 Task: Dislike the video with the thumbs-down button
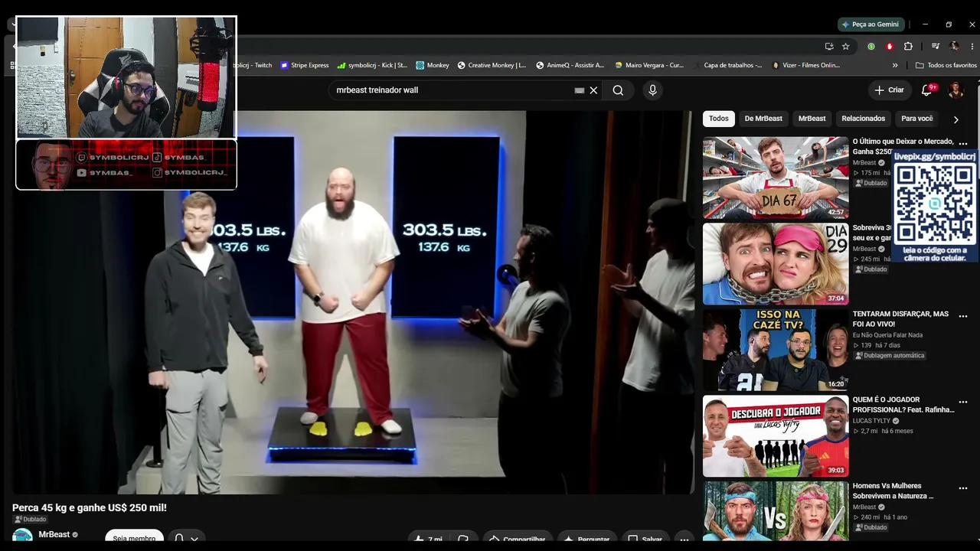(x=463, y=539)
